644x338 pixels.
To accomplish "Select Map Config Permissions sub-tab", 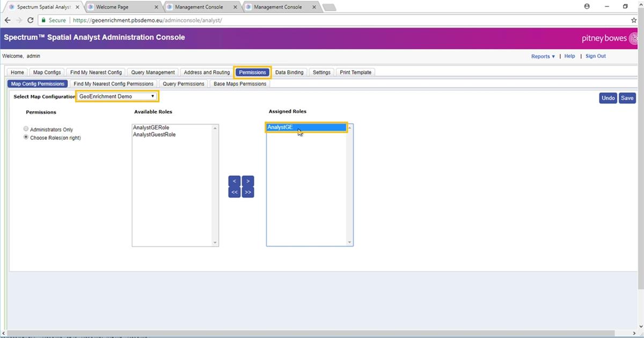I will tap(38, 84).
